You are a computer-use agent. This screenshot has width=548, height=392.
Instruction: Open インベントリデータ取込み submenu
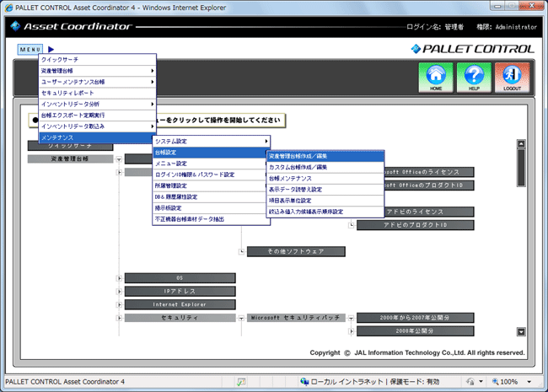97,126
